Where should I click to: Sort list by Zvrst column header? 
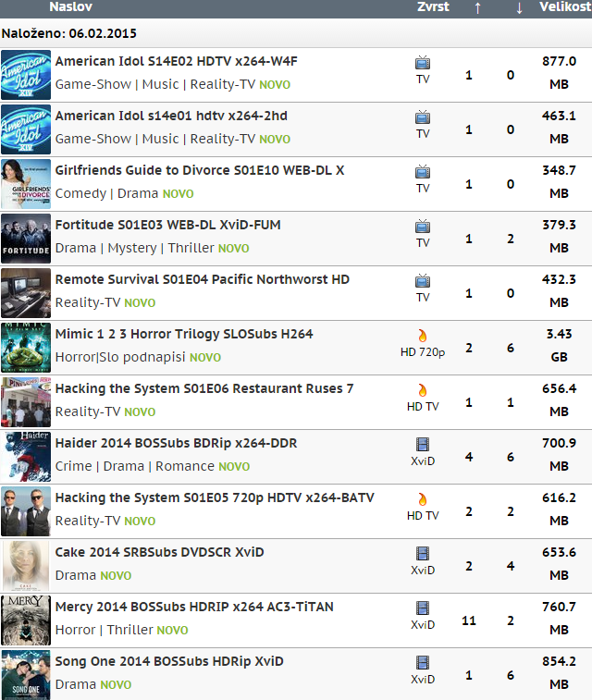[433, 6]
